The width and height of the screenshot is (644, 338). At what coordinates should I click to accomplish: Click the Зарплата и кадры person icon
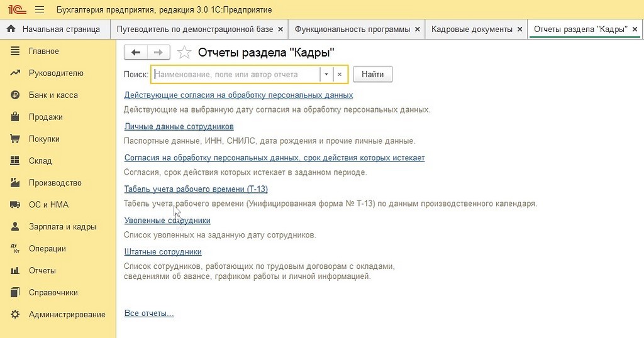click(15, 226)
